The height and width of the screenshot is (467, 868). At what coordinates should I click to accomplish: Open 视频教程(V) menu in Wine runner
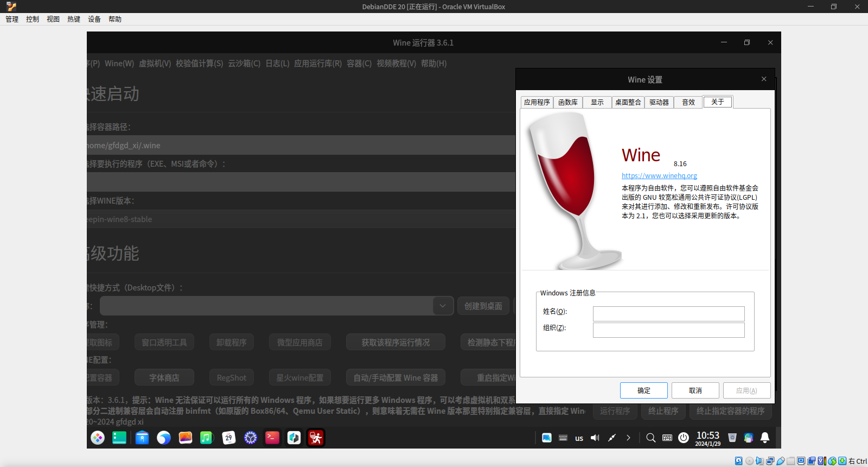(397, 64)
